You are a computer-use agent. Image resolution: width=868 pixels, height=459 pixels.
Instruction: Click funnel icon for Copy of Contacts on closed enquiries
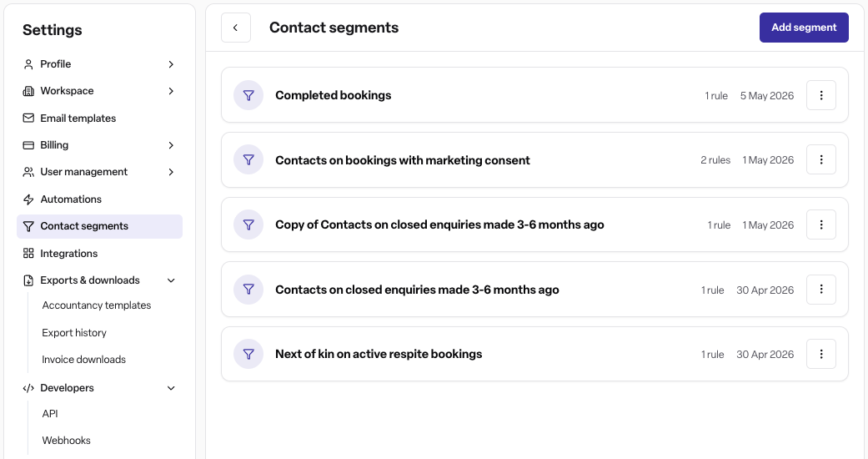click(x=248, y=224)
